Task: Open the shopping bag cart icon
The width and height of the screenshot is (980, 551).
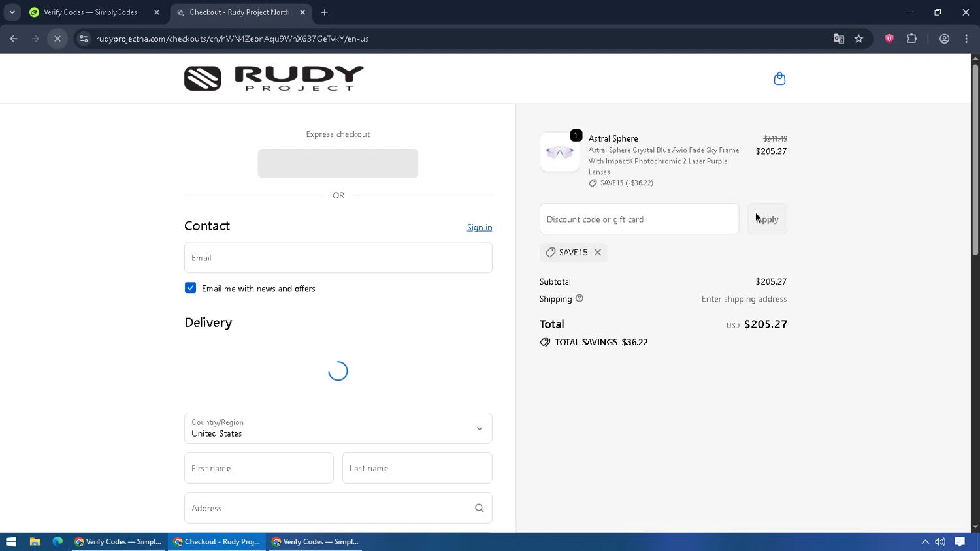Action: click(x=779, y=78)
